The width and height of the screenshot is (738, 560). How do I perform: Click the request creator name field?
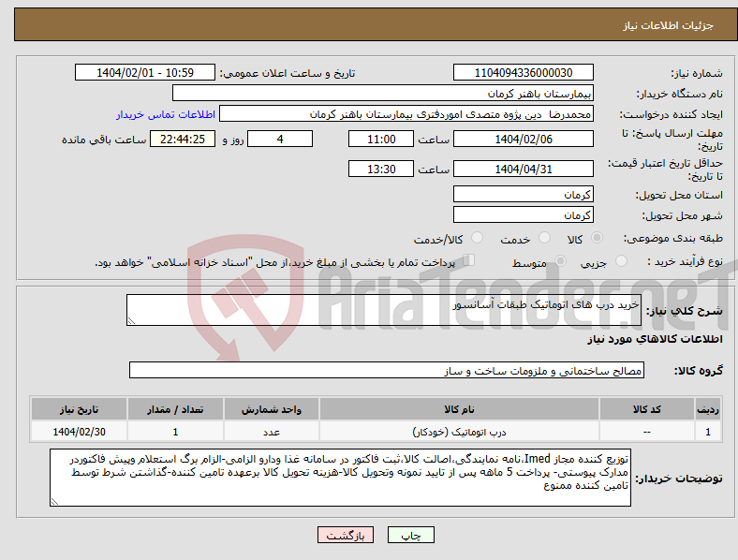[x=406, y=114]
